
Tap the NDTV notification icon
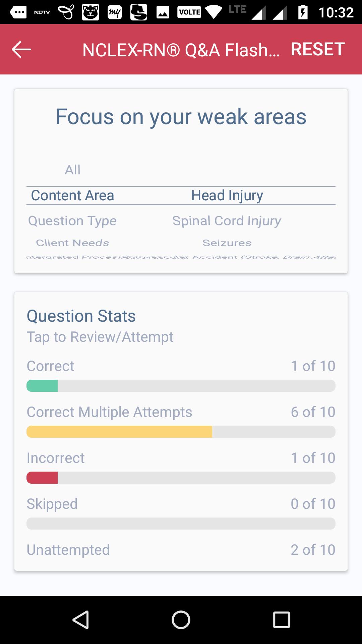tap(42, 12)
